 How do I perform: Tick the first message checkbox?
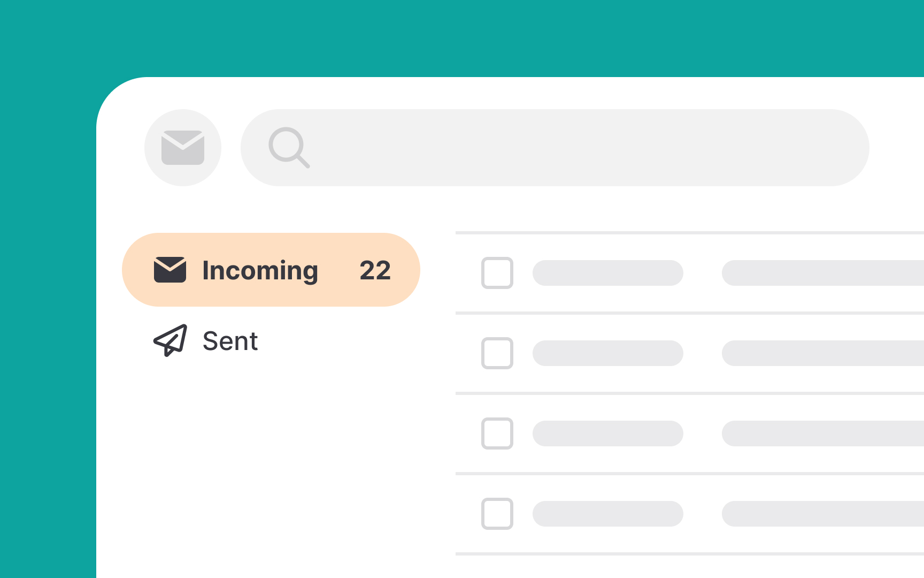[497, 273]
